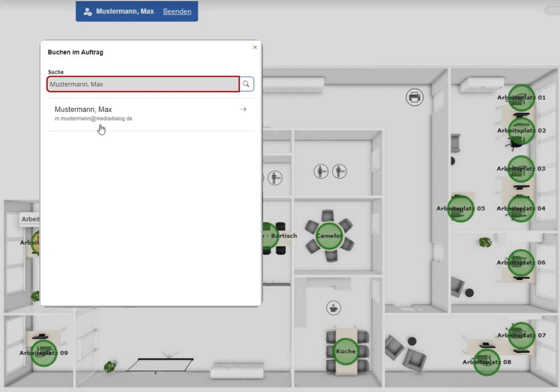The height and width of the screenshot is (392, 560).
Task: Select the Bartisch marker
Action: tap(270, 236)
